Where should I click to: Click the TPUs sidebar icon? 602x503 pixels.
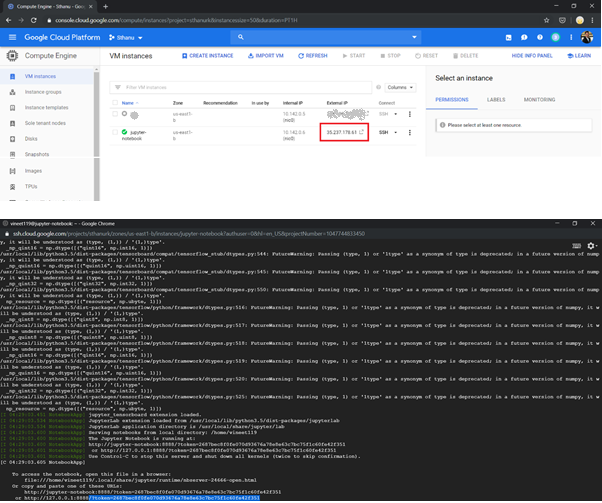12,187
